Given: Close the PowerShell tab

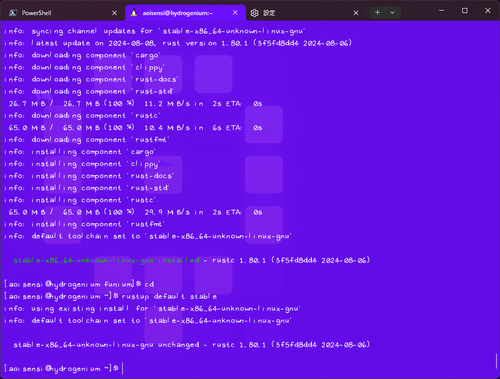Looking at the screenshot, I should (114, 13).
